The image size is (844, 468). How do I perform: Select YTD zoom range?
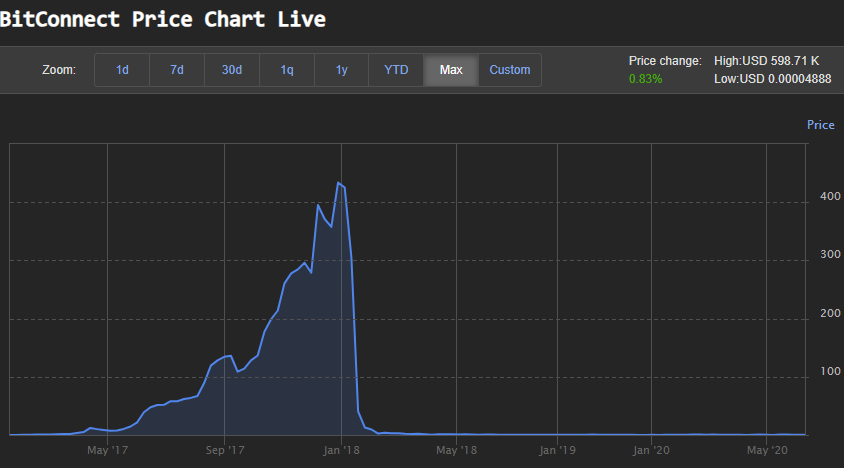pyautogui.click(x=396, y=70)
